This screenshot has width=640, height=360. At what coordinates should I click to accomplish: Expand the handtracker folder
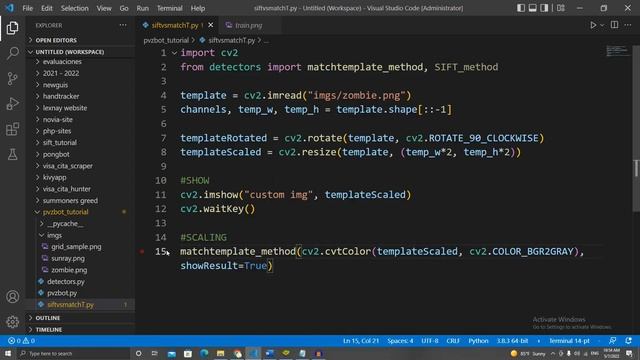click(x=61, y=96)
